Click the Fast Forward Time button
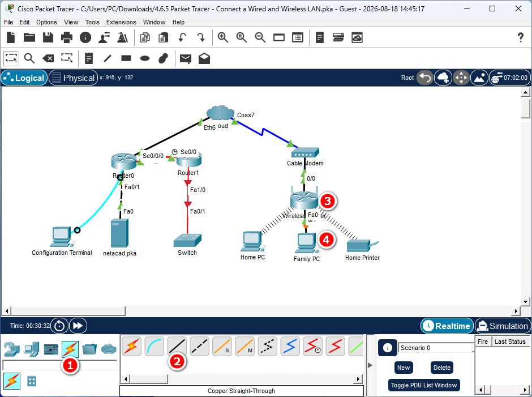Image resolution: width=532 pixels, height=397 pixels. click(x=78, y=326)
